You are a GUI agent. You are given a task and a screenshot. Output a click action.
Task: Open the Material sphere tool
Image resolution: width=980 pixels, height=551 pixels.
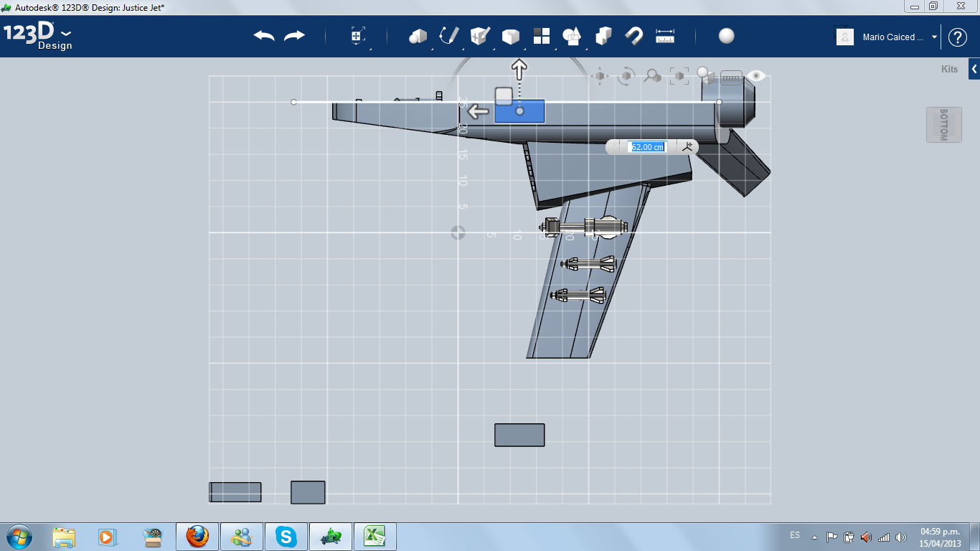(727, 36)
